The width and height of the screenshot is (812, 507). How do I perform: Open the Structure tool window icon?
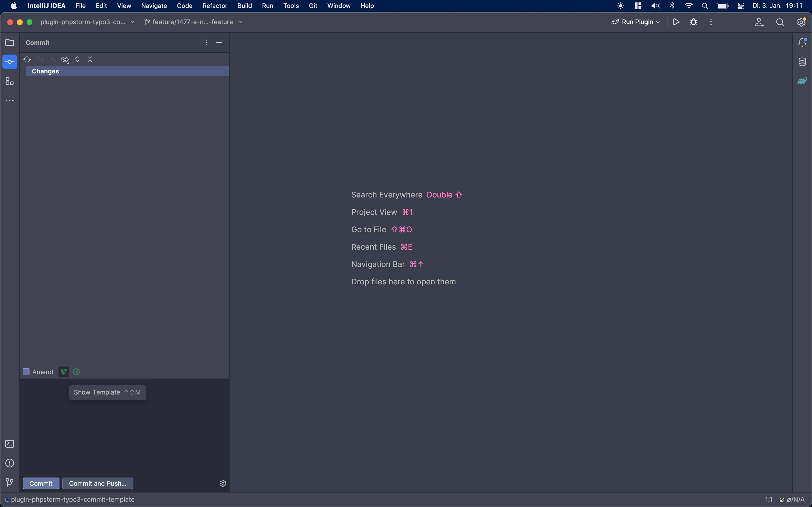(x=10, y=81)
